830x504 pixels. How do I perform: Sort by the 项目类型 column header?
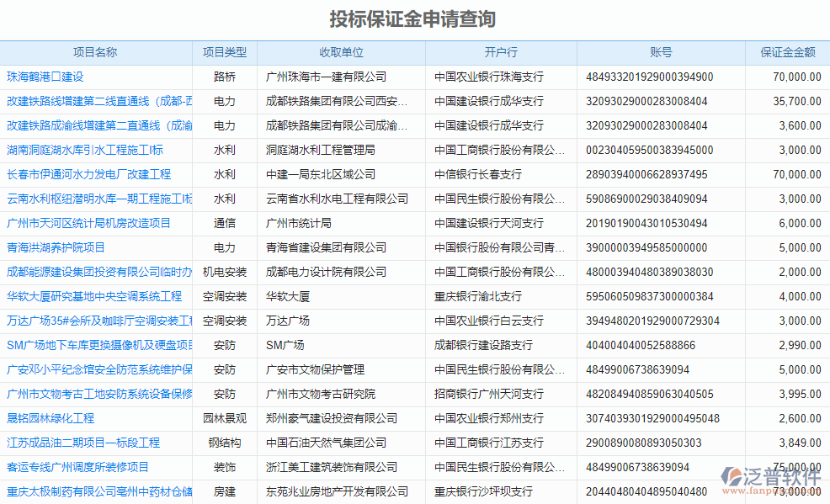[225, 52]
